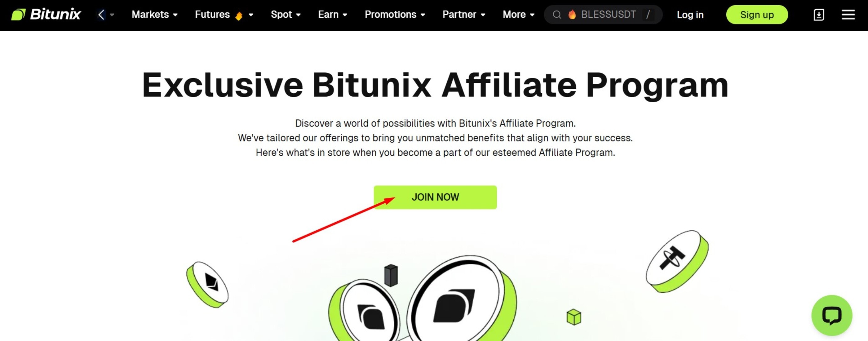Screen dimensions: 868x341
Task: Click the Tether coin illustration
Action: click(677, 261)
